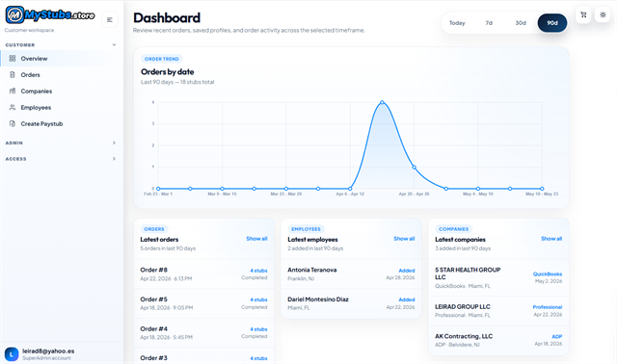Screen dimensions: 617x364
Task: Click the ORDERS badge
Action: click(154, 229)
